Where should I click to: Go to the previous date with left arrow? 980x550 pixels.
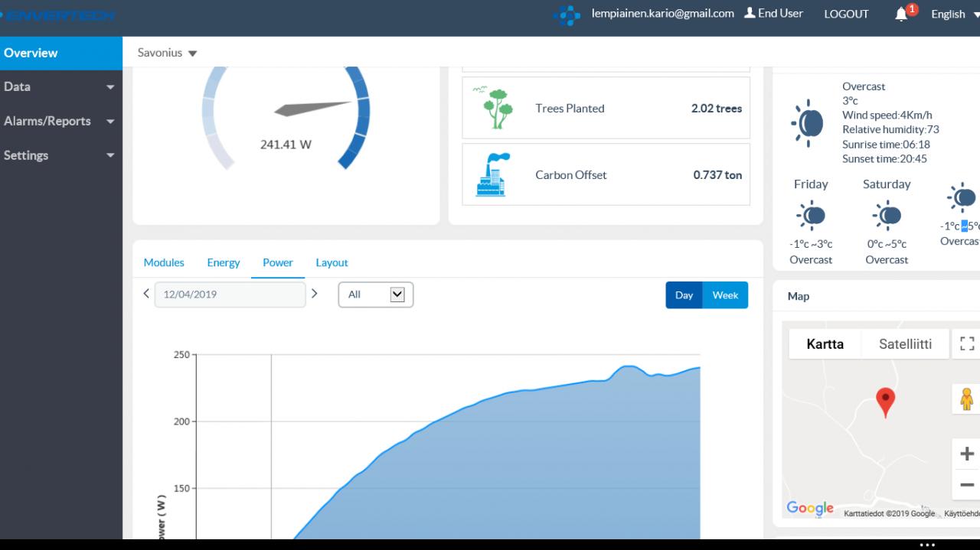(x=147, y=293)
